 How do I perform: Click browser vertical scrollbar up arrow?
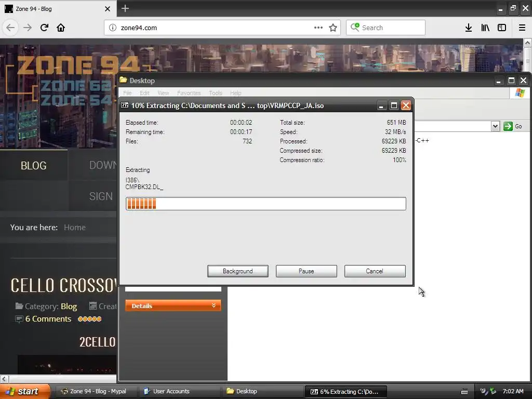click(x=528, y=43)
